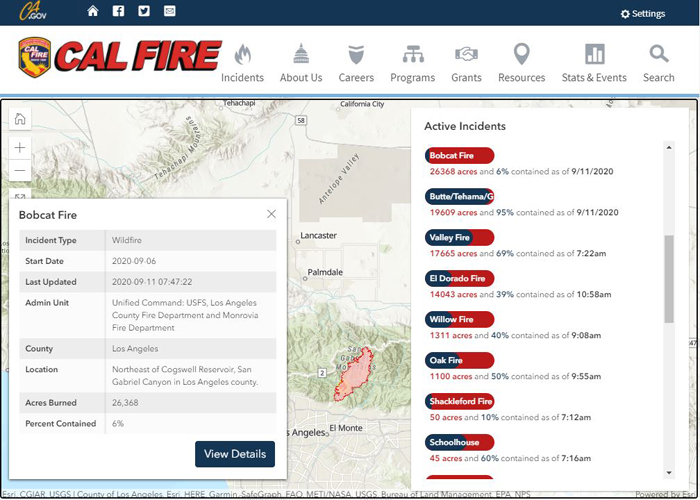Click the '50 acres' Shackleford text
The height and width of the screenshot is (500, 700).
pos(446,417)
